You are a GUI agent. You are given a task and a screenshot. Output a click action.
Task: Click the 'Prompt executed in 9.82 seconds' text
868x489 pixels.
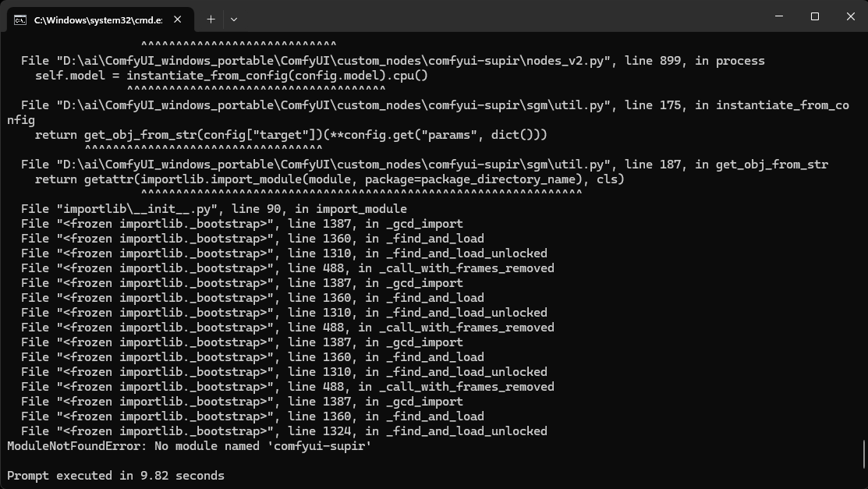pyautogui.click(x=115, y=476)
